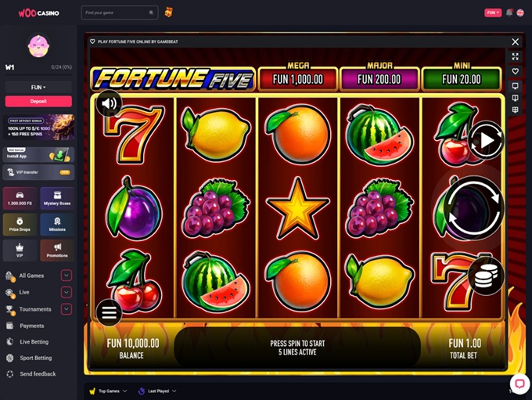
Task: Change language via UK flag icon
Action: click(520, 13)
